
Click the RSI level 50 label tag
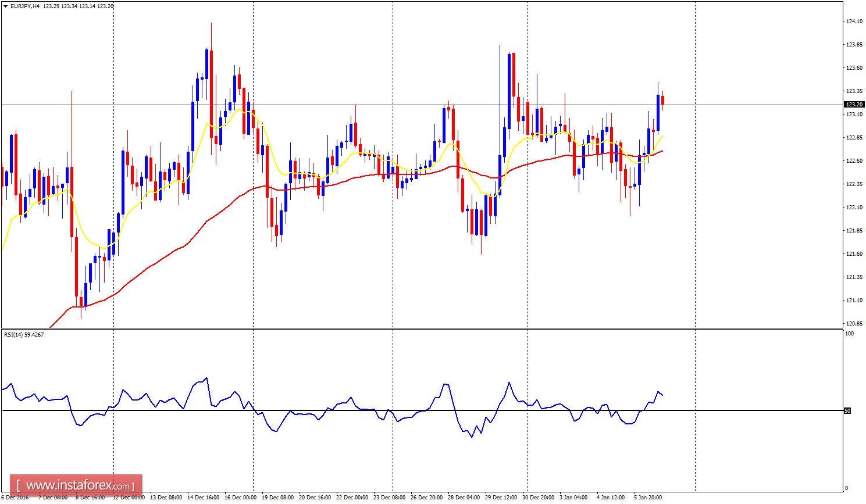tap(847, 411)
